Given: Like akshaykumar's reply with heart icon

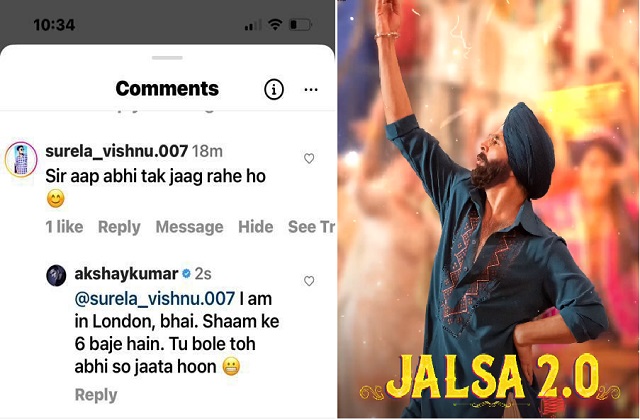Looking at the screenshot, I should (x=309, y=281).
